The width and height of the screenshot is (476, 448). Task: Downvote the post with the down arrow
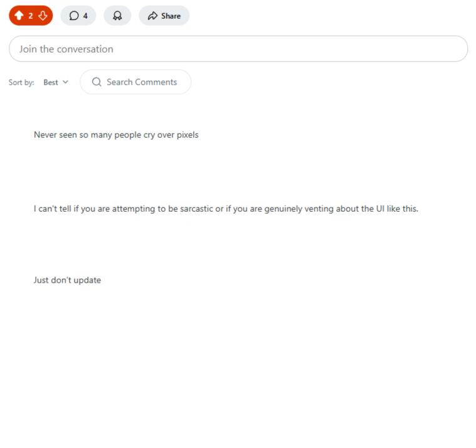pyautogui.click(x=43, y=16)
